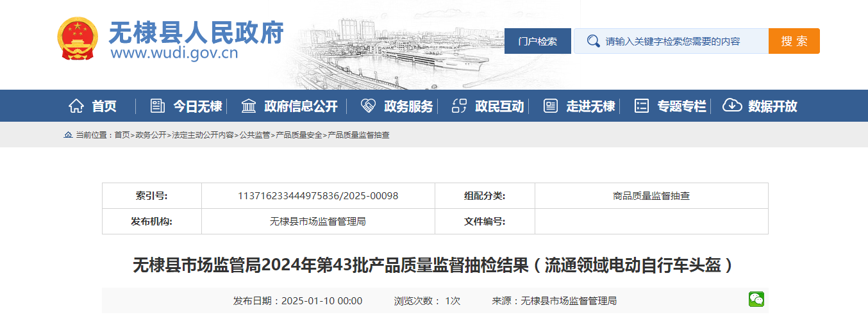868x319 pixels.
Task: Open the 走进无棣 menu item
Action: point(590,106)
